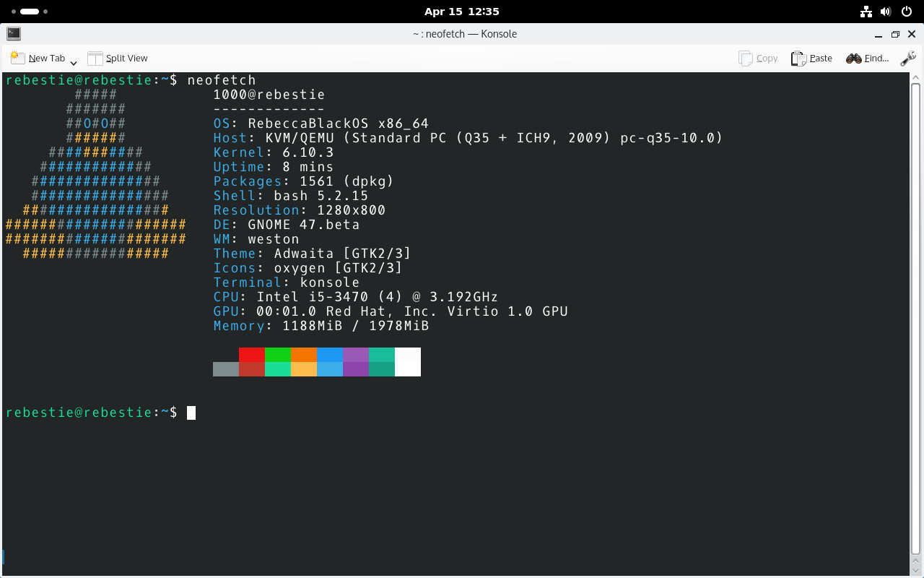Click the "Icons: oxygen [GTK2/3]" line
The width and height of the screenshot is (924, 578).
(x=308, y=268)
